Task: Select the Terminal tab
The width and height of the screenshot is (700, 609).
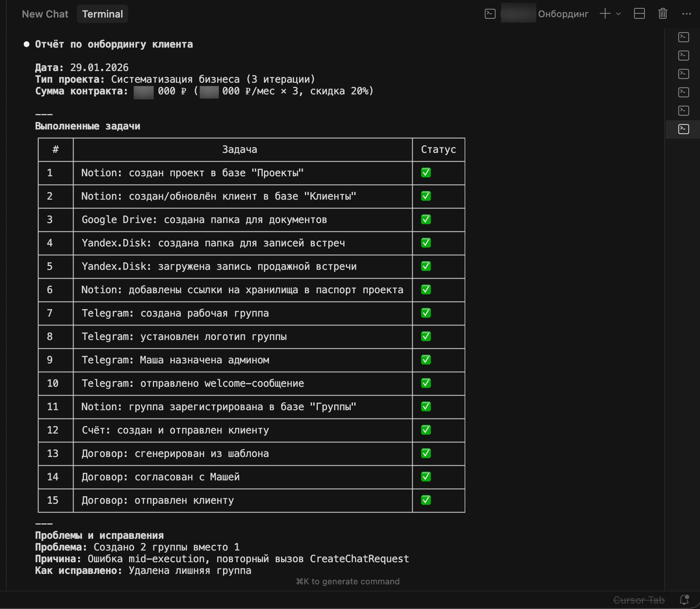Action: [x=102, y=14]
